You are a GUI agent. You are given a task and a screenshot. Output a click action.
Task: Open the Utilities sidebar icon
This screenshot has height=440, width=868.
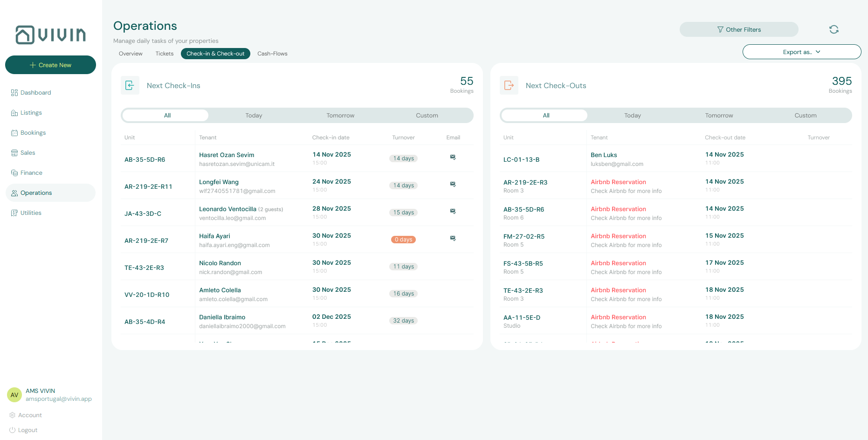14,213
